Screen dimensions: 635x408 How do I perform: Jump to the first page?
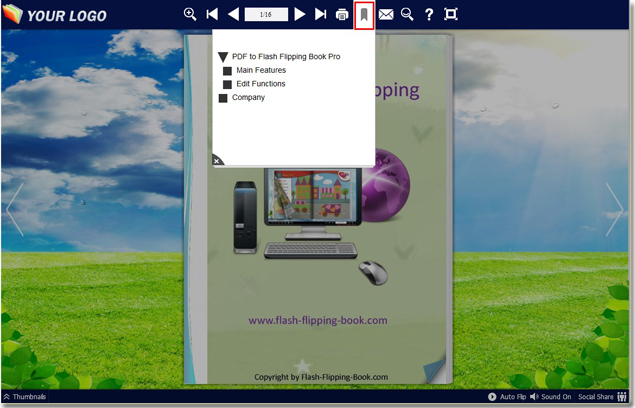click(x=212, y=14)
